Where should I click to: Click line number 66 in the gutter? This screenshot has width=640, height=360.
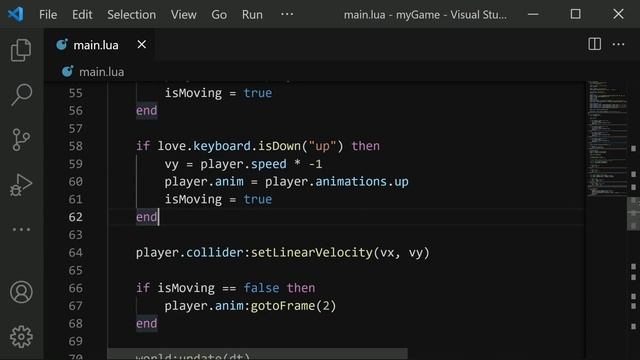point(76,288)
